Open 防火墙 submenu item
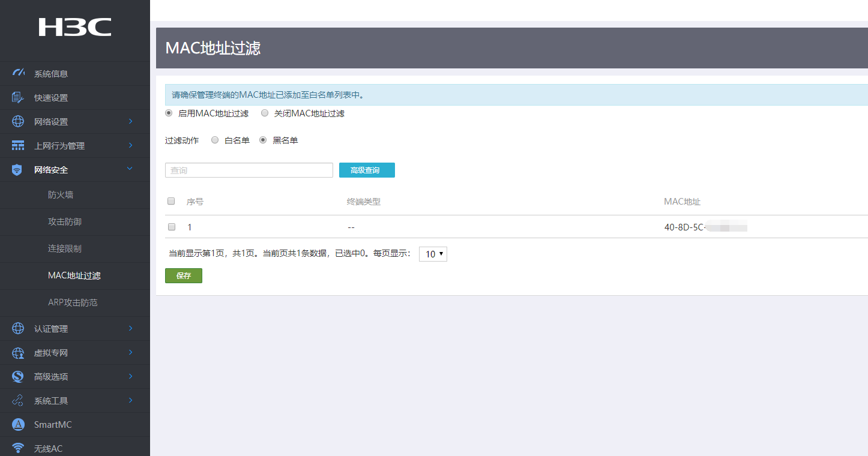868x456 pixels. [61, 195]
